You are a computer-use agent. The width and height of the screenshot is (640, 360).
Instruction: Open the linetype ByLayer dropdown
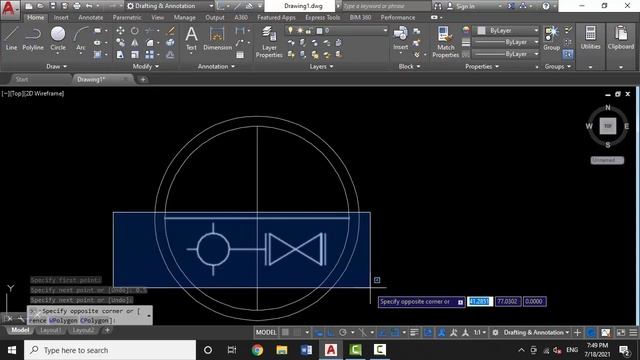(x=506, y=54)
